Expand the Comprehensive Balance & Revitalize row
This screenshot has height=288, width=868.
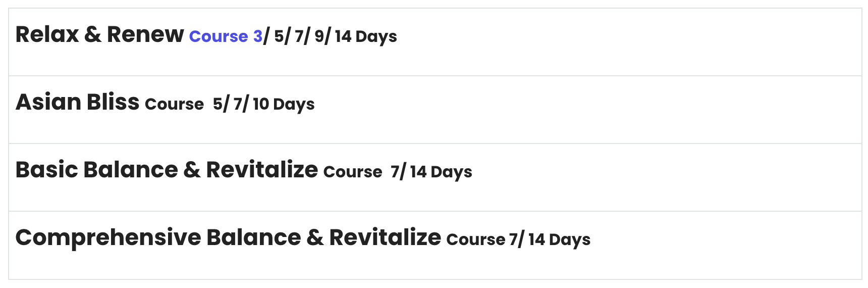click(x=435, y=245)
